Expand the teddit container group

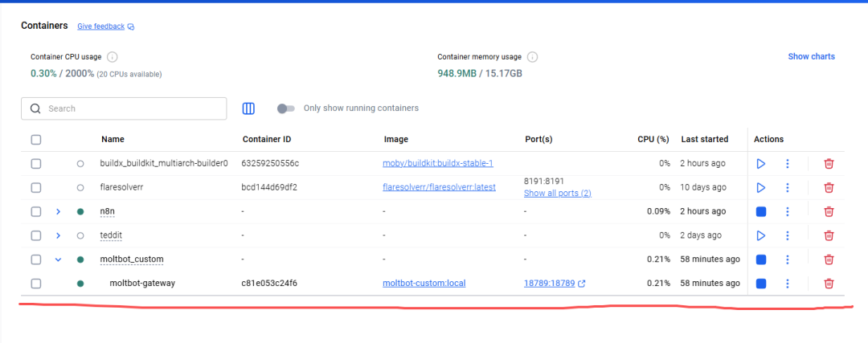58,236
